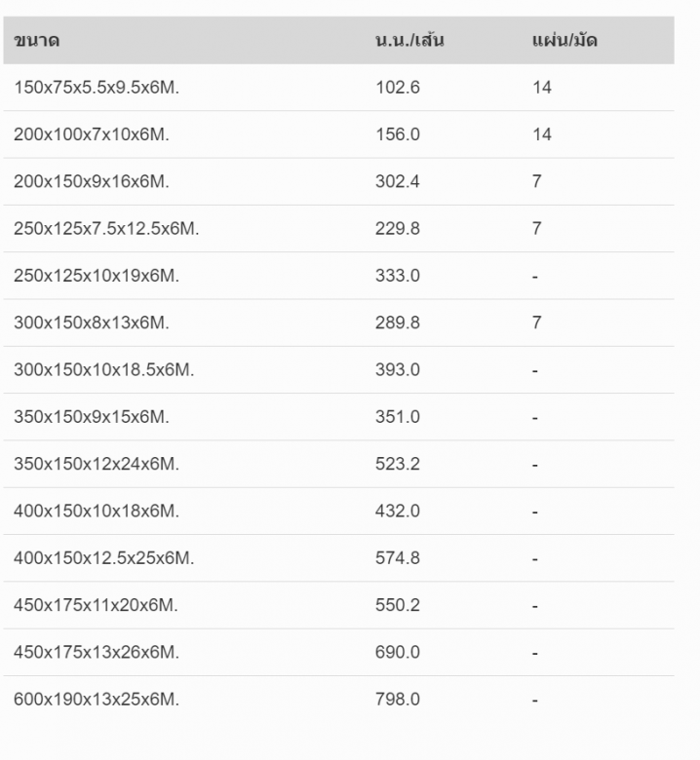Screen dimensions: 700x760
Task: Click weight value 798.0
Action: [x=398, y=699]
